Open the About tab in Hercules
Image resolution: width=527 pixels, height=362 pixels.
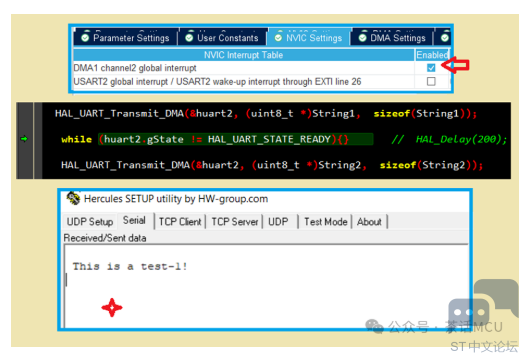369,222
